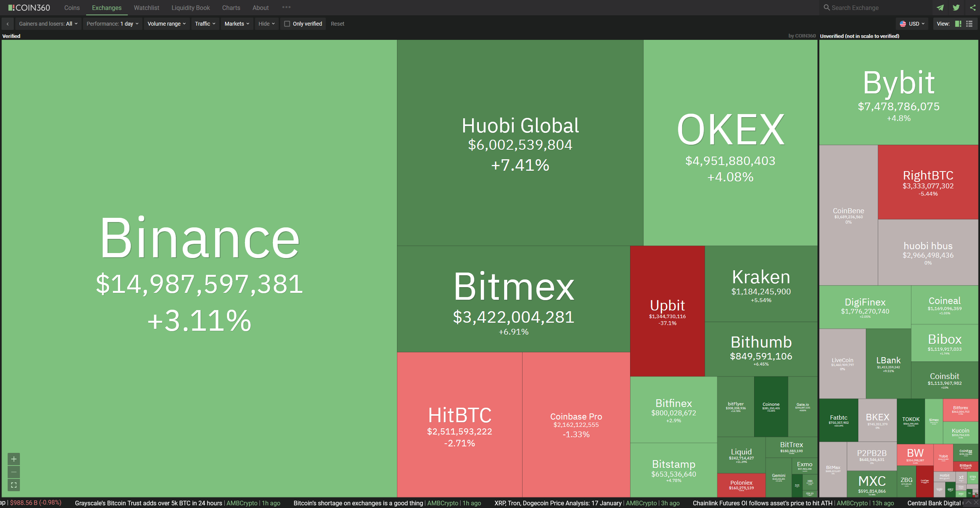The width and height of the screenshot is (980, 508).
Task: Click the Reset filters button
Action: [x=337, y=24]
